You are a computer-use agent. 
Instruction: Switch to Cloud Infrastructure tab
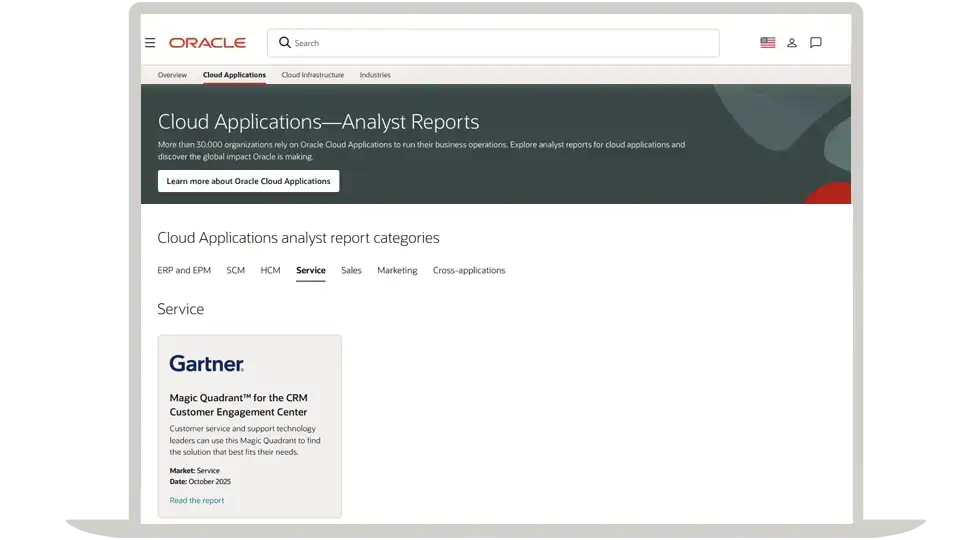click(x=313, y=75)
